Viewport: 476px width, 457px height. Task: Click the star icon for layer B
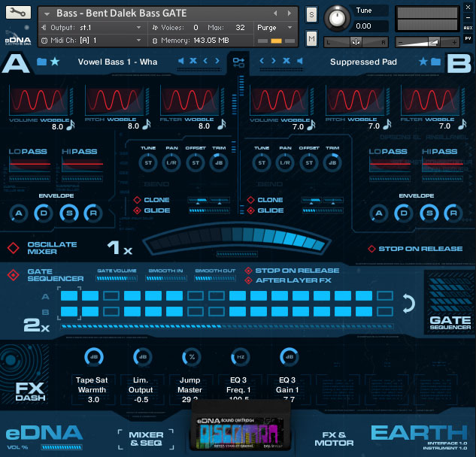423,62
